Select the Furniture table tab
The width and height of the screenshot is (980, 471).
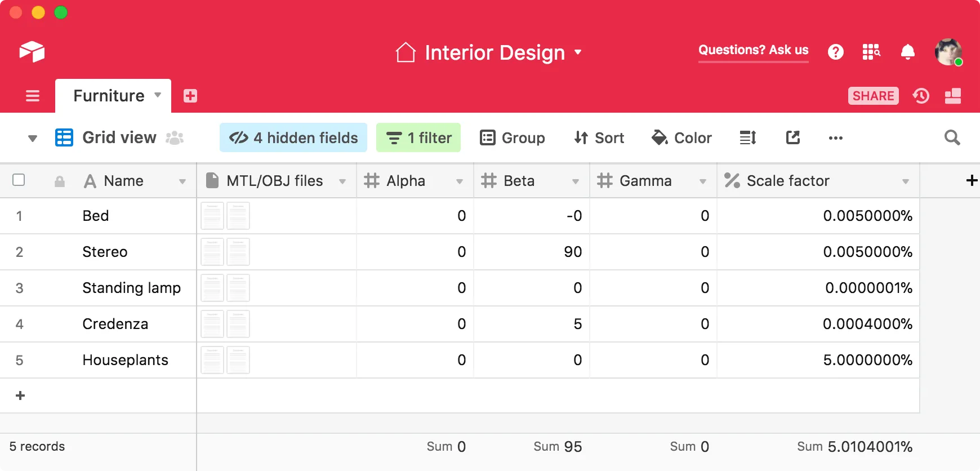point(109,96)
